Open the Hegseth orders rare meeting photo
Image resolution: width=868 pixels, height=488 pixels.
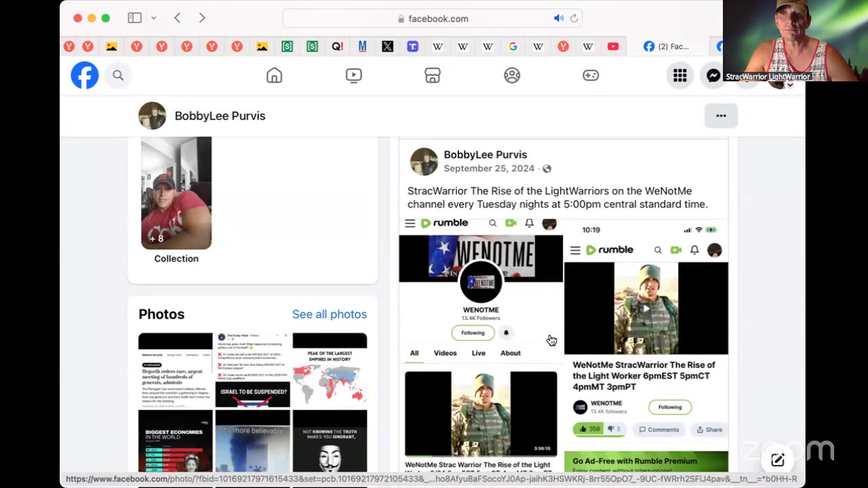[x=176, y=370]
